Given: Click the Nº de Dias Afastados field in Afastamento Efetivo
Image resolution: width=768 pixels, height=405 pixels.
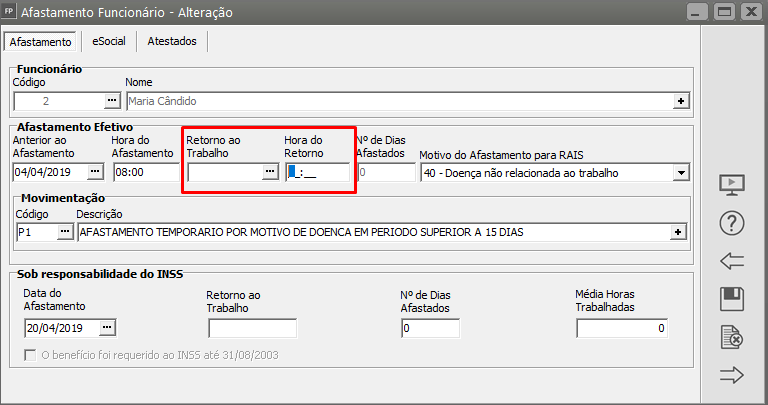Looking at the screenshot, I should 386,172.
